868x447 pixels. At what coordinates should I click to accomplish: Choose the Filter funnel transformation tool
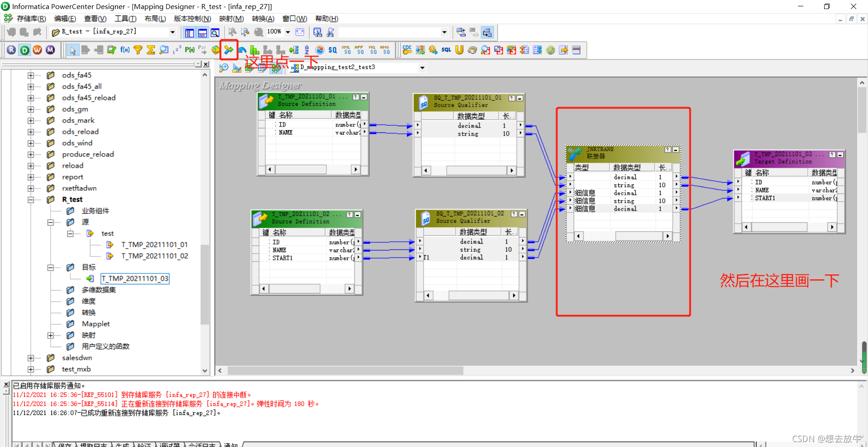[138, 50]
